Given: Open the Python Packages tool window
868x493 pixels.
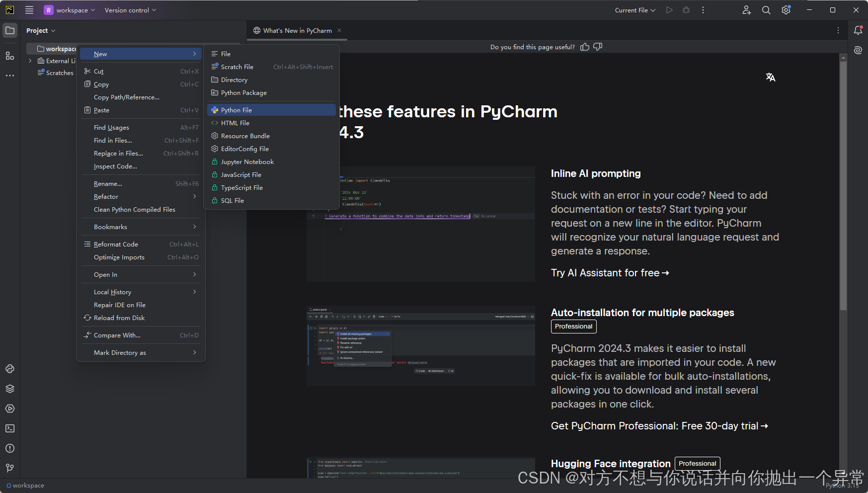Looking at the screenshot, I should (x=10, y=369).
